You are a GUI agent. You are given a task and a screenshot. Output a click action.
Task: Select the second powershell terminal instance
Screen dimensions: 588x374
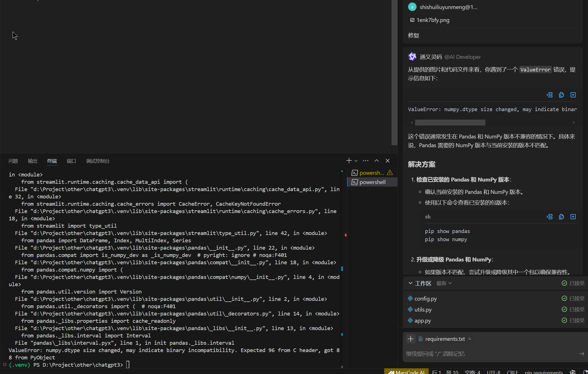pos(372,182)
